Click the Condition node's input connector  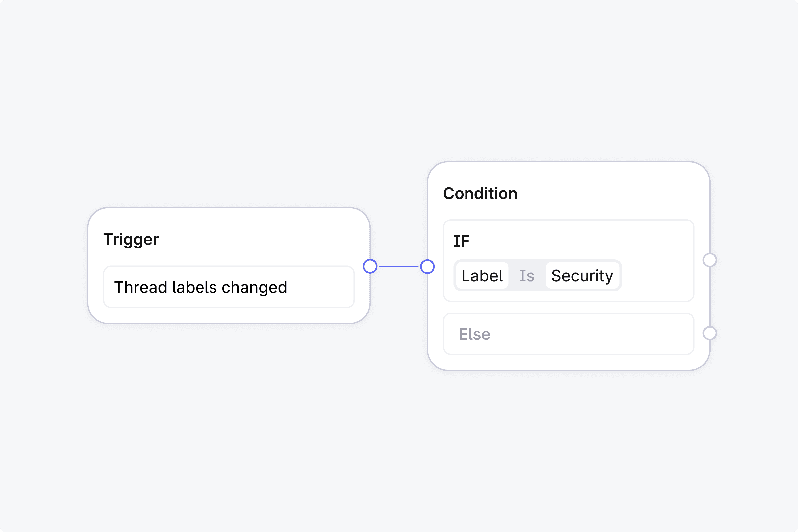(427, 266)
